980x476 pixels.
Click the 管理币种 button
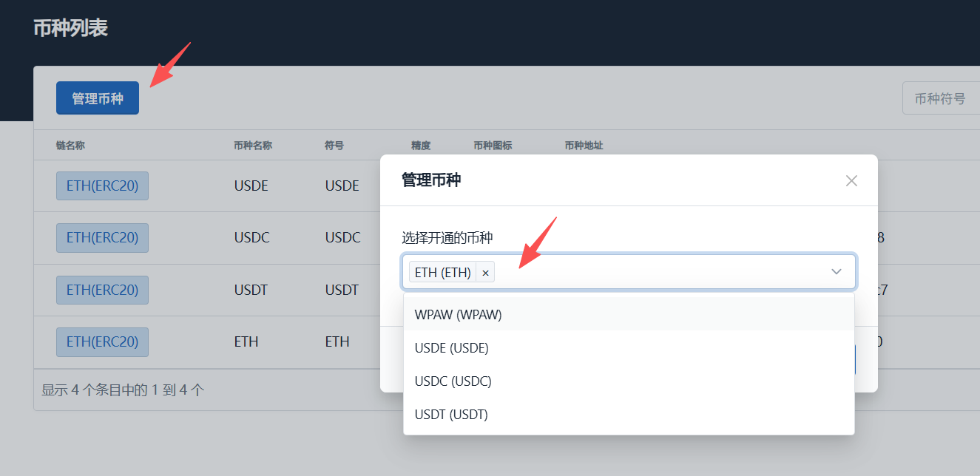[x=97, y=97]
